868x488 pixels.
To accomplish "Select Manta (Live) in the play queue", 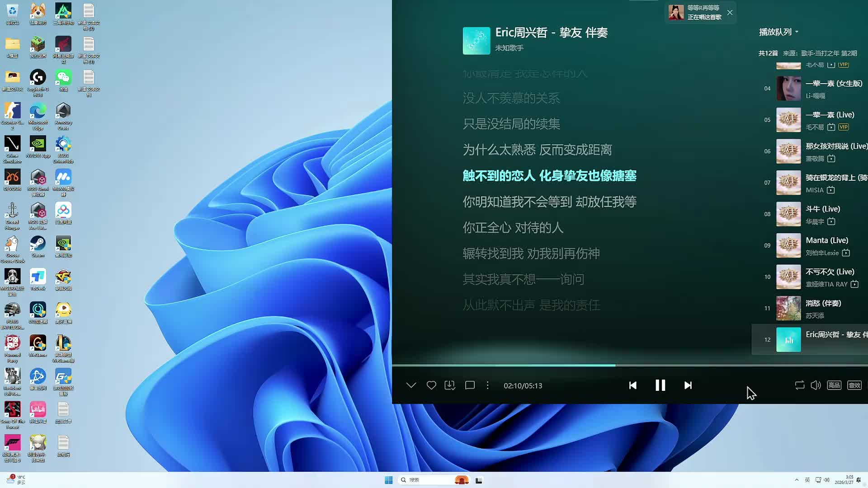I will pos(826,240).
